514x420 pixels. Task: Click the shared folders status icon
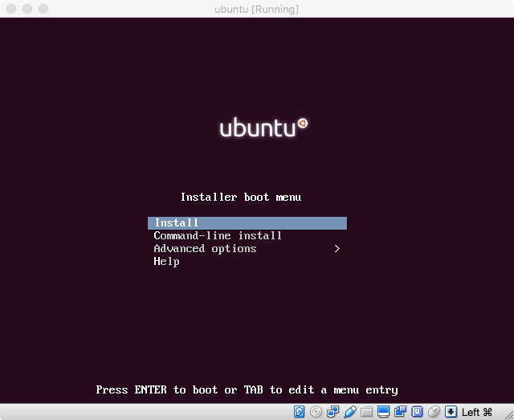pos(367,412)
